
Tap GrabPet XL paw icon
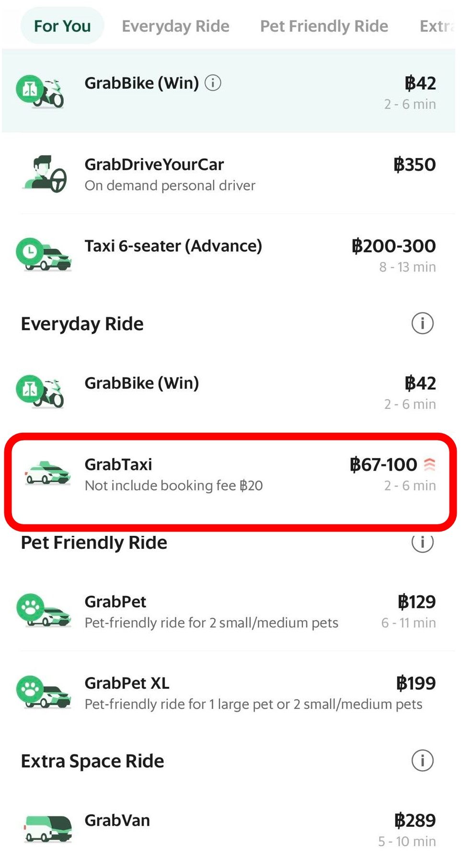click(44, 692)
